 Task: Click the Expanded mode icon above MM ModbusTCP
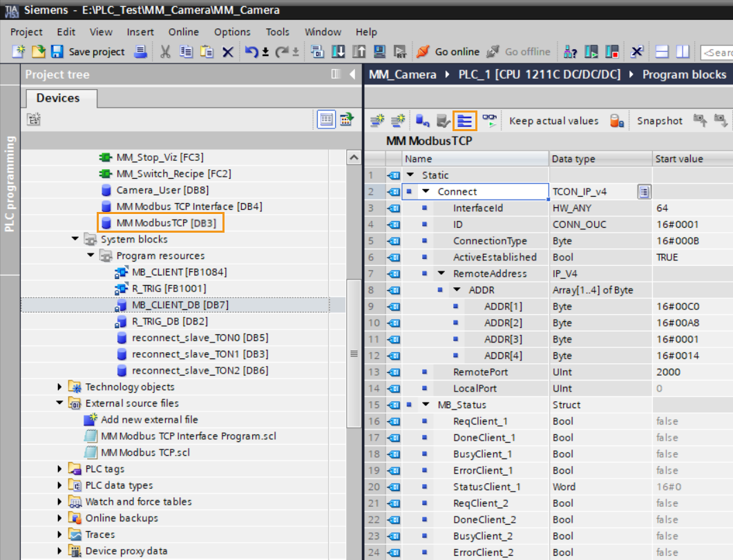465,120
